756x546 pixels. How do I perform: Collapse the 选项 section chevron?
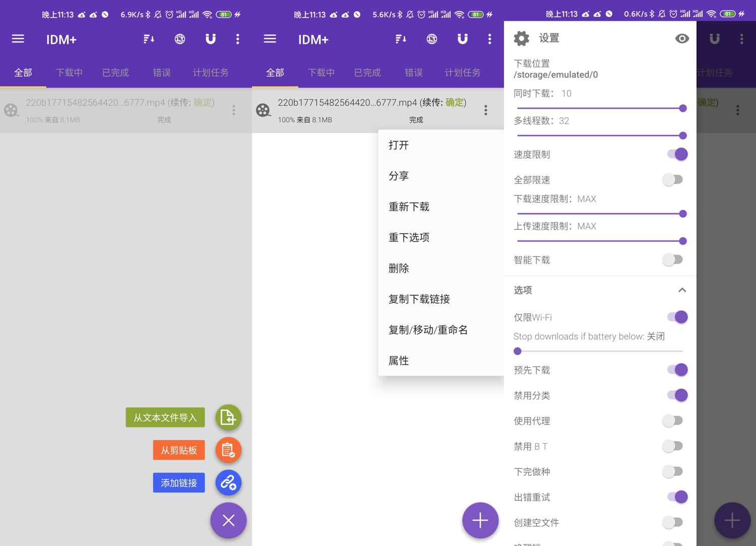pos(682,290)
